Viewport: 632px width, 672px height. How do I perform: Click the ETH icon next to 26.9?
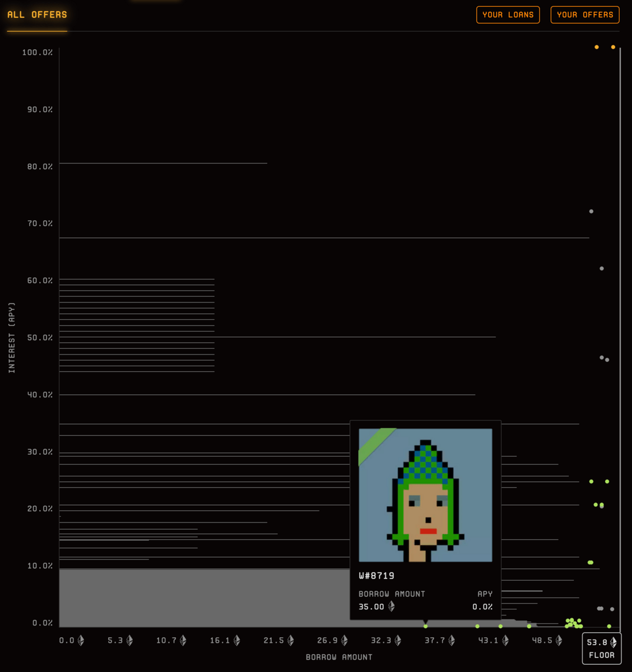345,640
